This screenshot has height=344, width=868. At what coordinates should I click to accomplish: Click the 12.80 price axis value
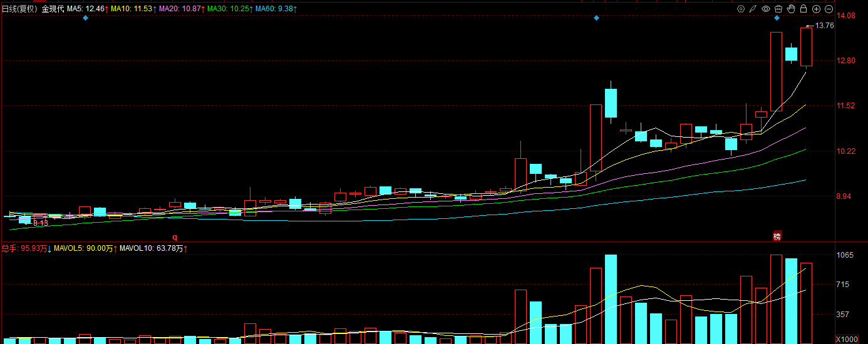click(x=847, y=61)
